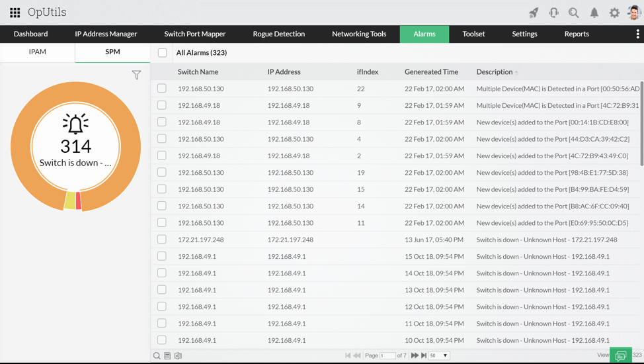Screen dimensions: 644x364
Task: Switch to the IPAM tab
Action: [x=38, y=52]
